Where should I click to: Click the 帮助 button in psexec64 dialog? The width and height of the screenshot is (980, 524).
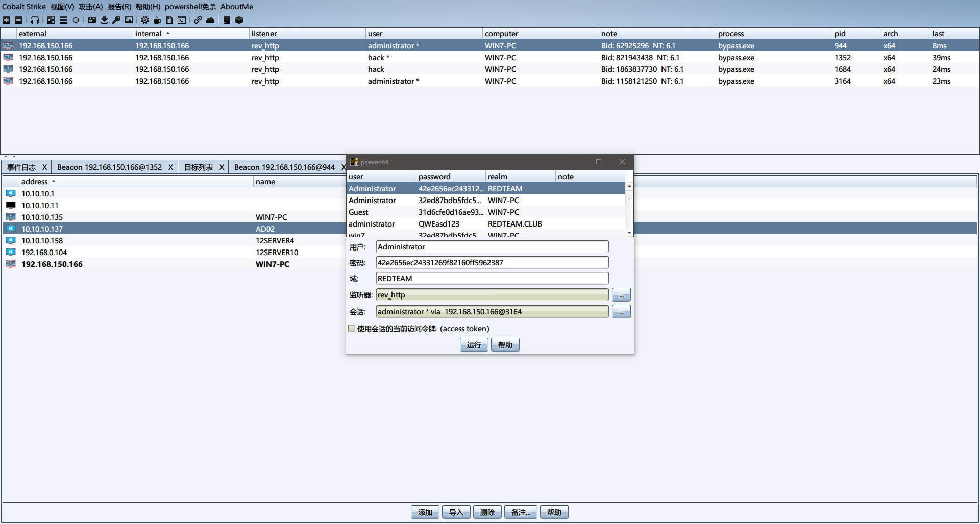pos(505,345)
